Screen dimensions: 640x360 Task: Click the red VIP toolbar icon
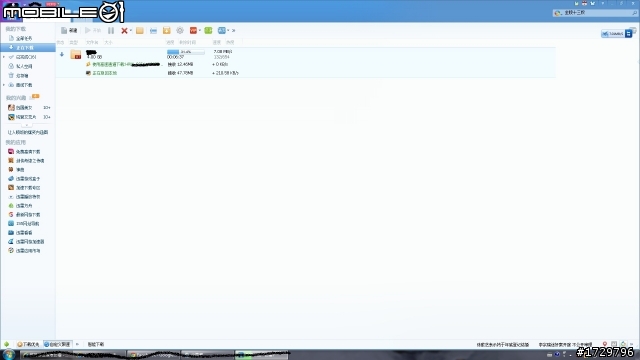(193, 31)
